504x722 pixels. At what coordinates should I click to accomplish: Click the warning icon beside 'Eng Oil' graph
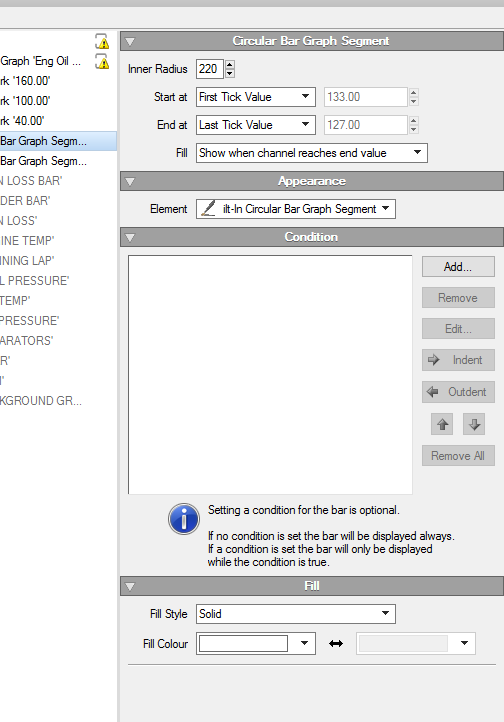102,62
